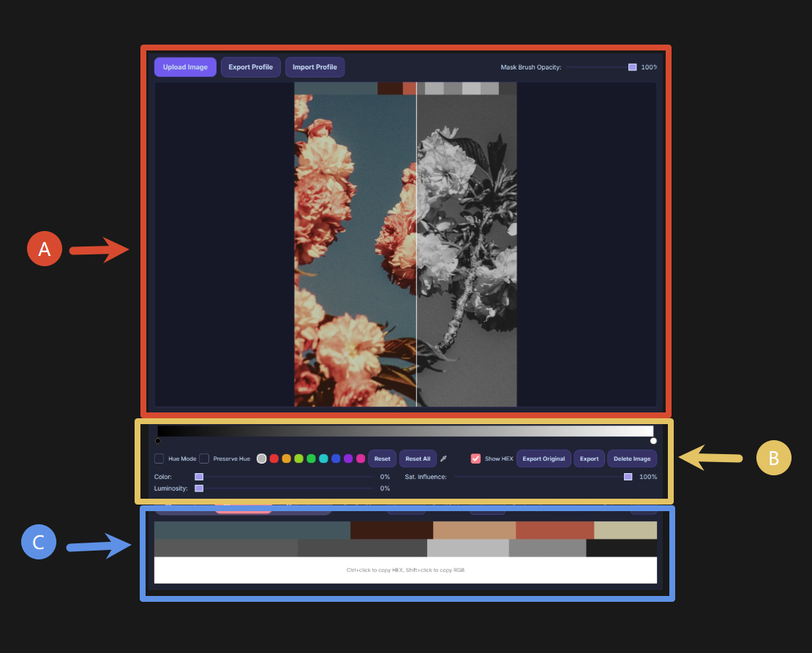Select the magenta pink color dot

pos(361,458)
